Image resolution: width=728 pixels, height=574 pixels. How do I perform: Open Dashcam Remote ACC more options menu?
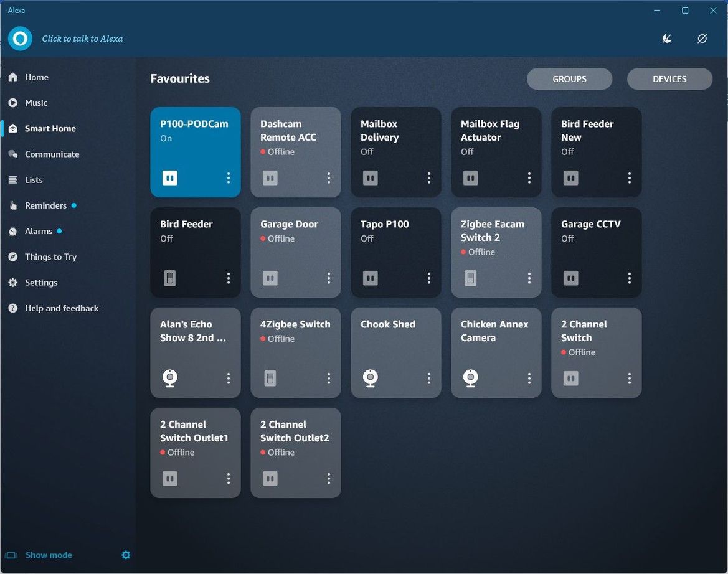click(329, 178)
